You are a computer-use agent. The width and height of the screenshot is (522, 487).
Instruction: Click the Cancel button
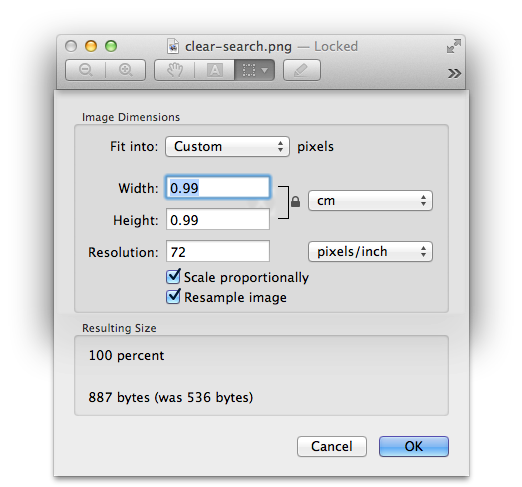click(332, 446)
